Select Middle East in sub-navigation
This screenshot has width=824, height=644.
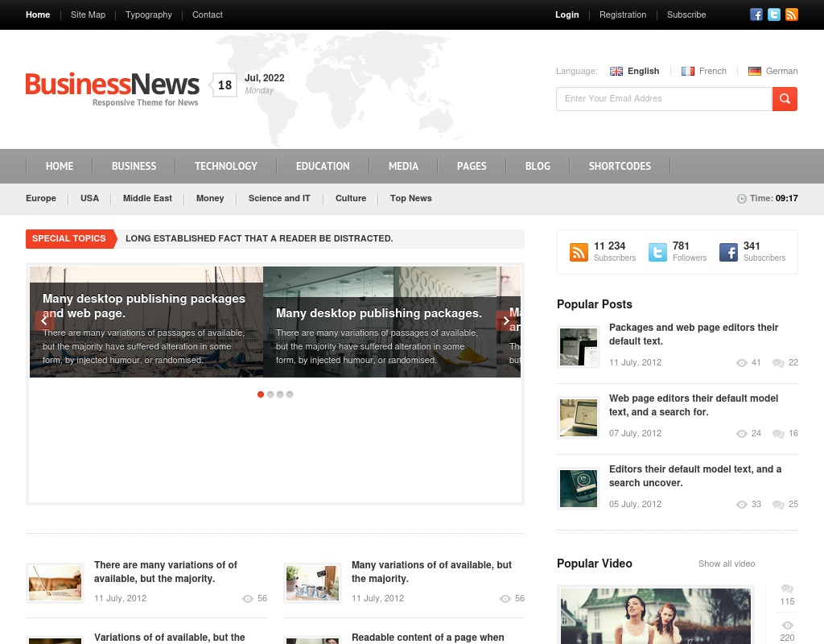[147, 198]
